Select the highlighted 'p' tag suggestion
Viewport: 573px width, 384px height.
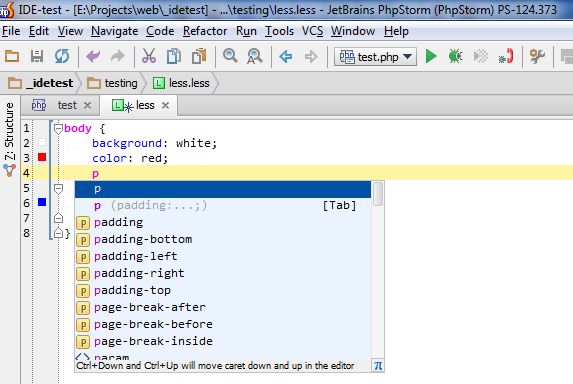point(223,189)
